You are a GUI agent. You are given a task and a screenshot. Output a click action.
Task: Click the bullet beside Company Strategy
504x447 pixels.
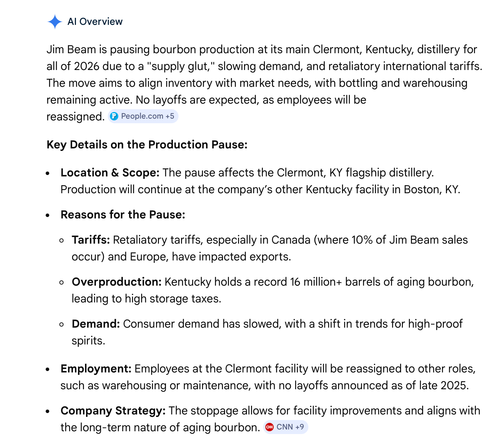[x=48, y=411]
